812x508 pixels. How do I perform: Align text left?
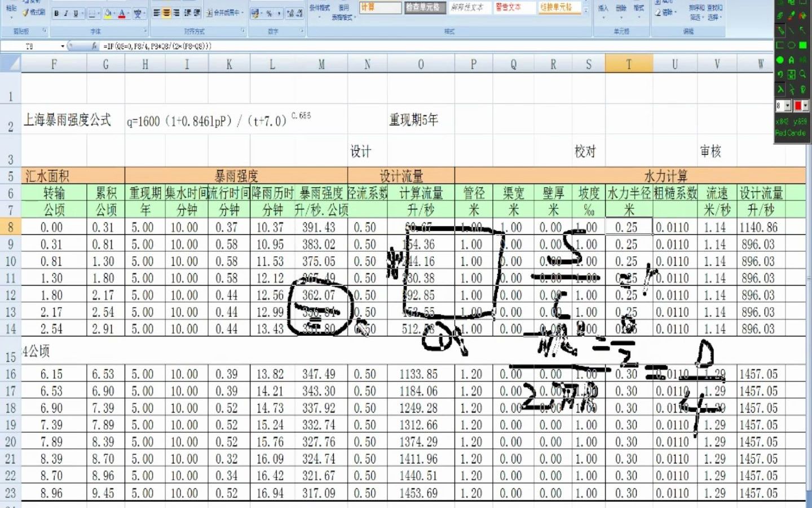[x=157, y=12]
